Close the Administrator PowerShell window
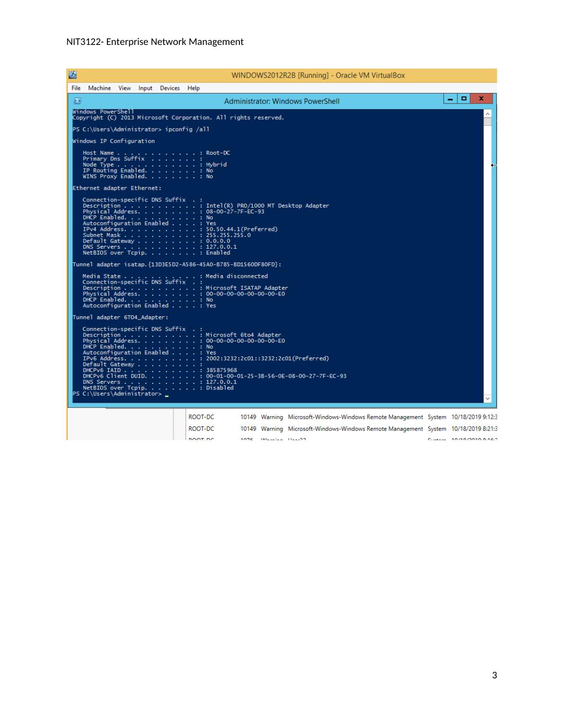563x728 pixels. point(481,99)
